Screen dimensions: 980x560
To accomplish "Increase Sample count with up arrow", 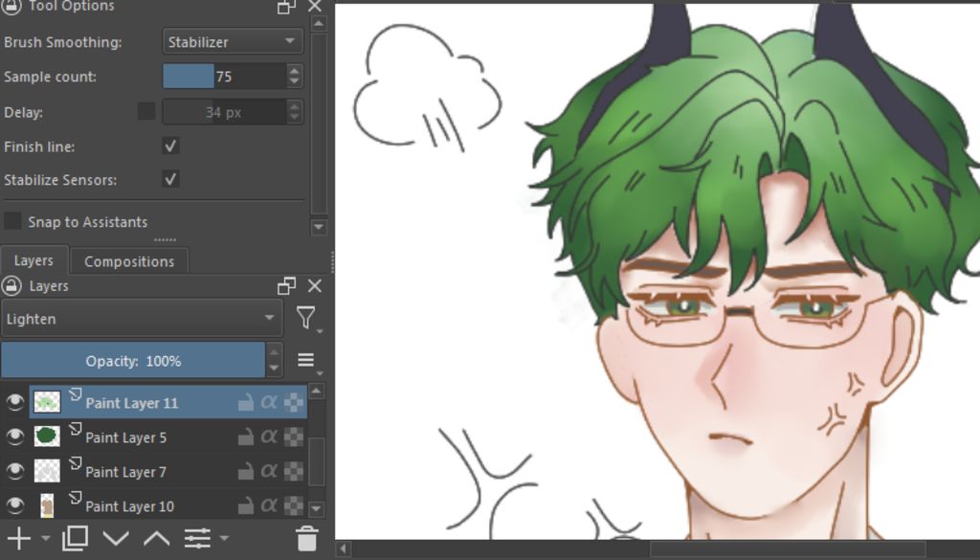I will pyautogui.click(x=295, y=70).
